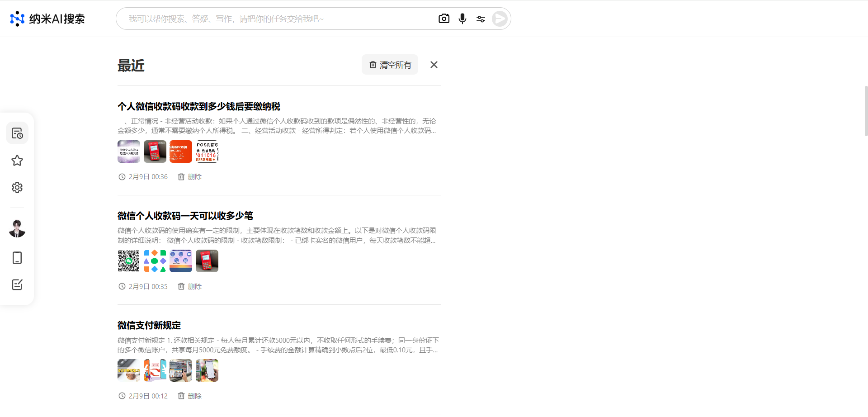Click the camera image search icon

443,19
